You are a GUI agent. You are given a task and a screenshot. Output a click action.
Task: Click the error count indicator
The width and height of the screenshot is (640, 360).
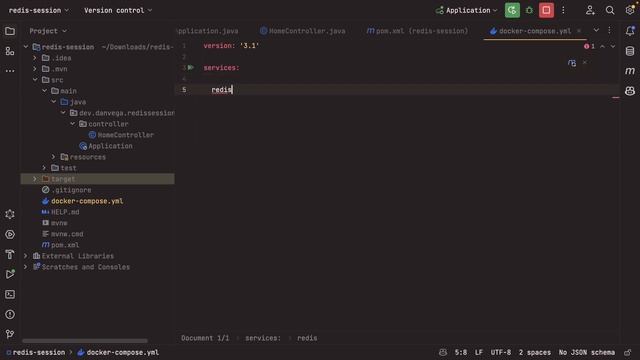[589, 47]
